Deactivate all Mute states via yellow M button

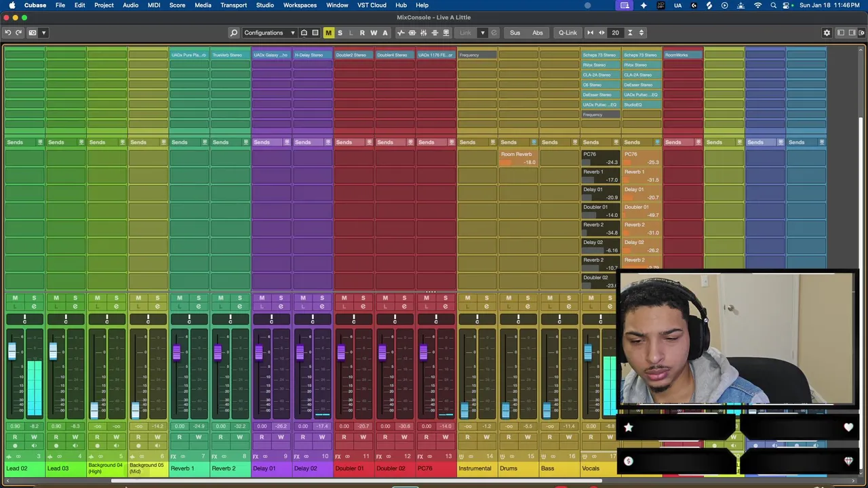tap(328, 33)
